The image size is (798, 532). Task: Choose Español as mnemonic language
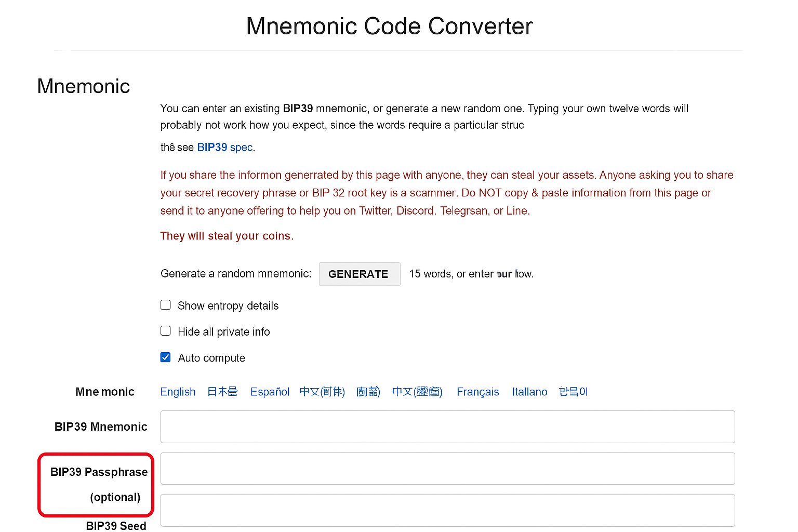(x=270, y=392)
